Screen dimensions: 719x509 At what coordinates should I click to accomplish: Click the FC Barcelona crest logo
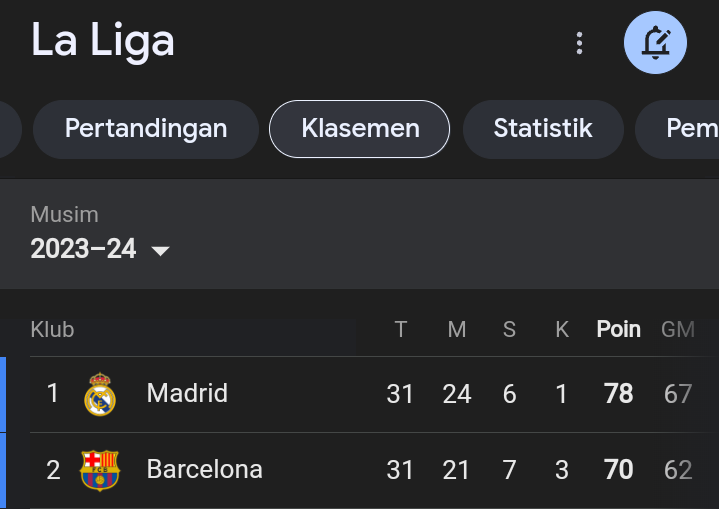[x=100, y=470]
